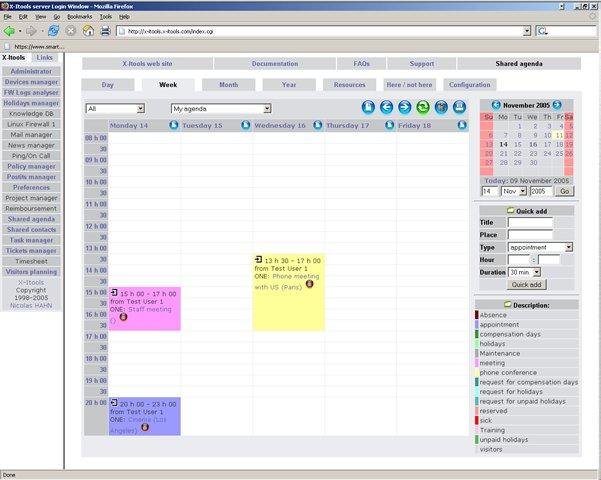Click the Print icon in the toolbar
This screenshot has height=480, width=601.
tap(105, 31)
